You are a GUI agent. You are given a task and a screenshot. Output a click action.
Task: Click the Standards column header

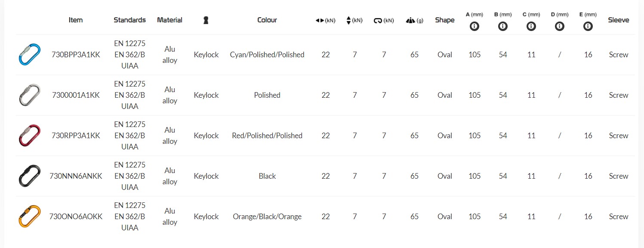click(x=129, y=20)
